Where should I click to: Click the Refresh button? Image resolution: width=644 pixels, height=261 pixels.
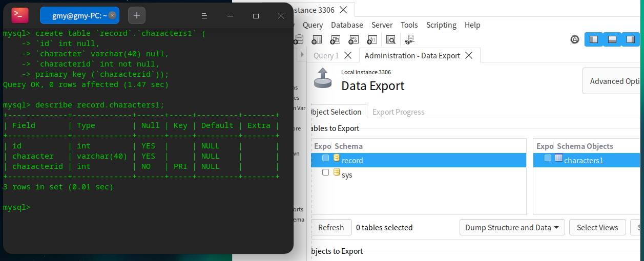click(x=331, y=228)
